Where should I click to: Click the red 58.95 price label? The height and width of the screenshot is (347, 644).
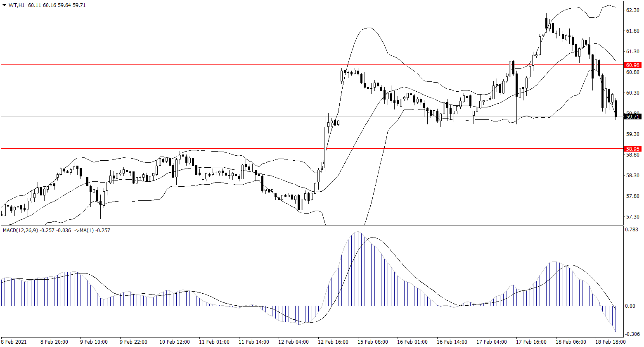pos(632,149)
